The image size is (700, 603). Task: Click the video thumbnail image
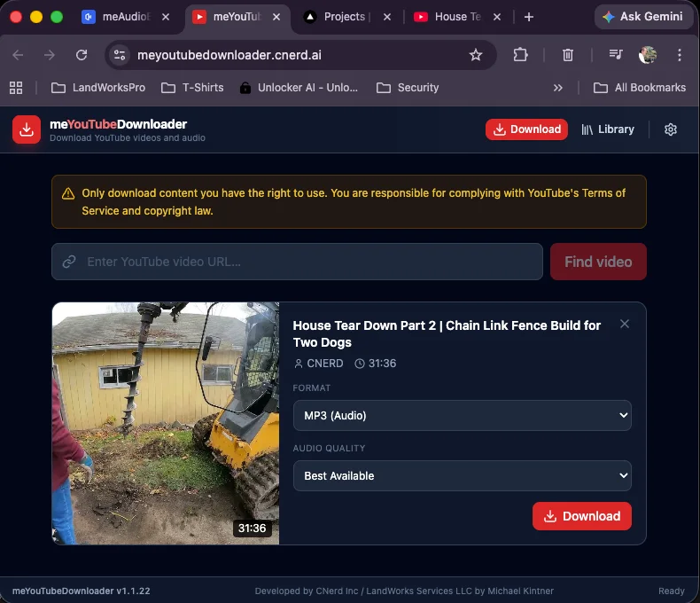(166, 424)
